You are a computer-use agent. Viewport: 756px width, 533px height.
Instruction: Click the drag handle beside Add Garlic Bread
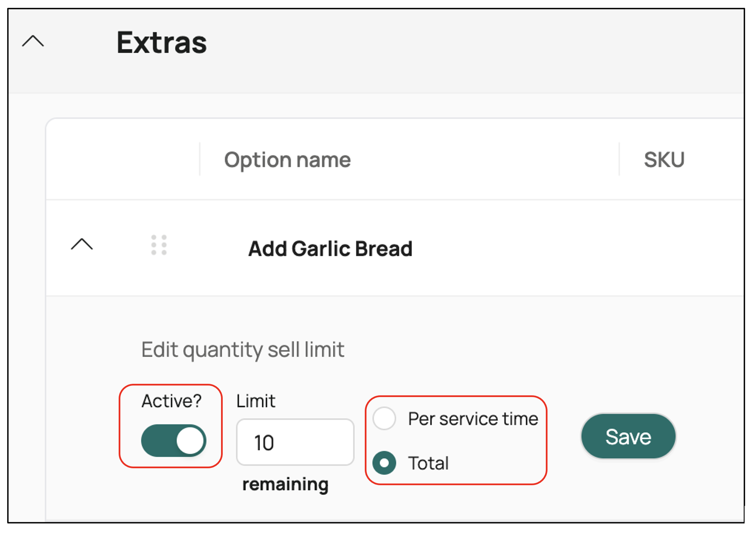[159, 245]
